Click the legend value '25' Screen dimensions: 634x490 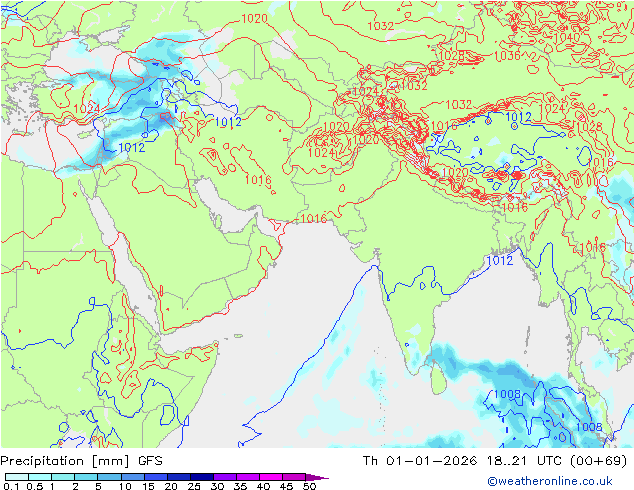coord(194,486)
